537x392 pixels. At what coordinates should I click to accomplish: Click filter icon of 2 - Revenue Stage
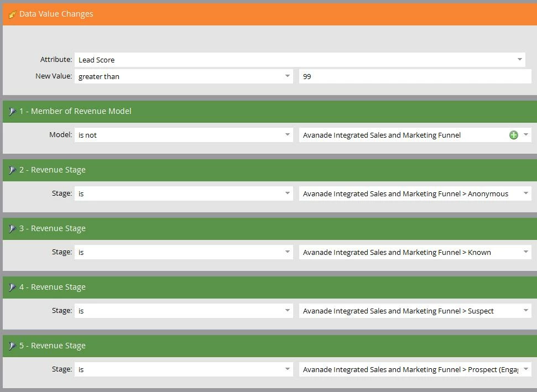[12, 170]
